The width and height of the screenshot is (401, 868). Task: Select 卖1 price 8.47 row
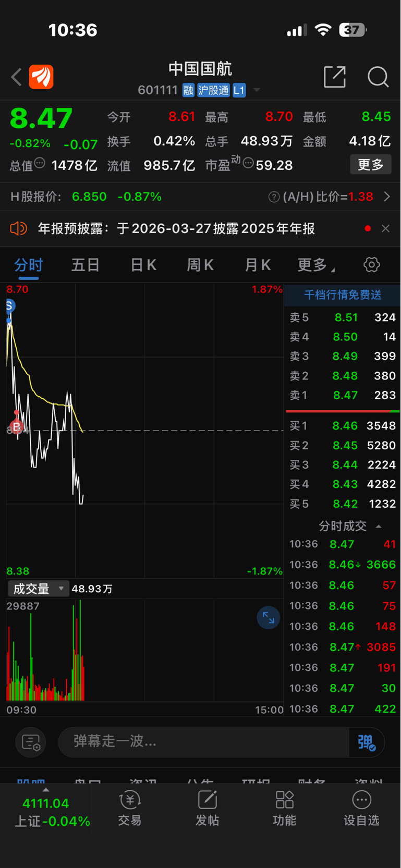point(343,395)
